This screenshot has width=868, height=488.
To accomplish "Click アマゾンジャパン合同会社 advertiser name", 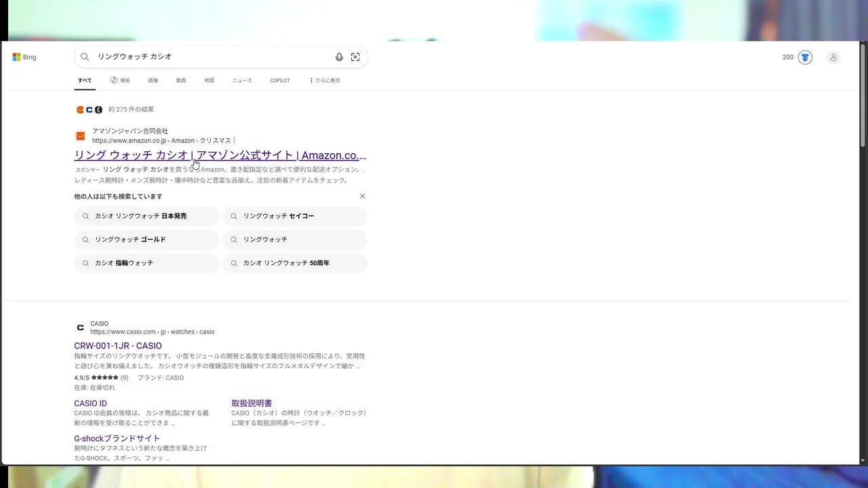I will 130,131.
